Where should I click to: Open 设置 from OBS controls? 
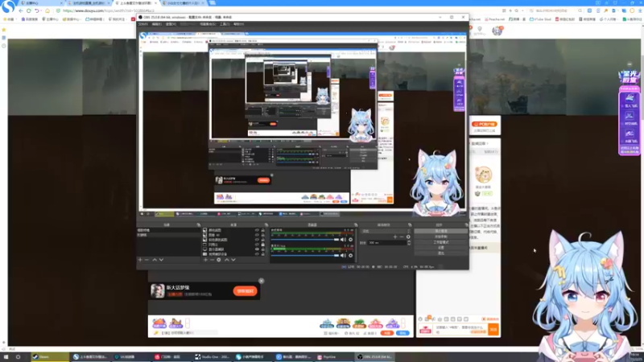[440, 248]
